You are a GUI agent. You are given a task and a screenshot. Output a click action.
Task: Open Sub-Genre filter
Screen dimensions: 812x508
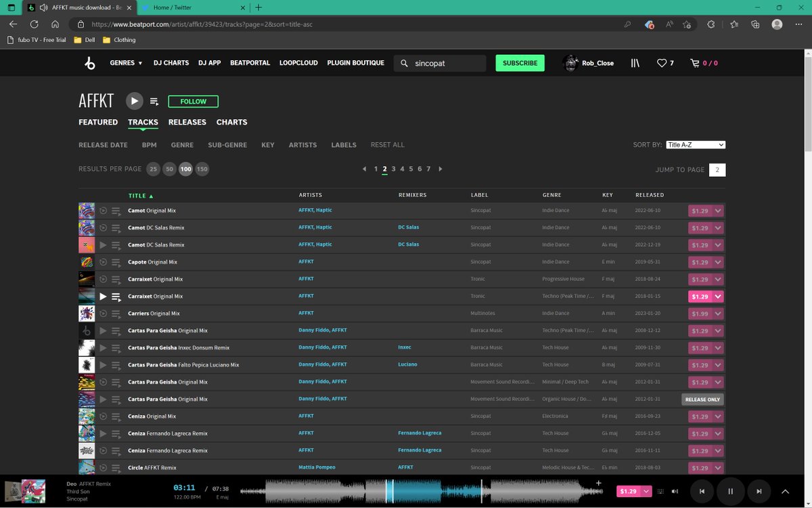(227, 145)
